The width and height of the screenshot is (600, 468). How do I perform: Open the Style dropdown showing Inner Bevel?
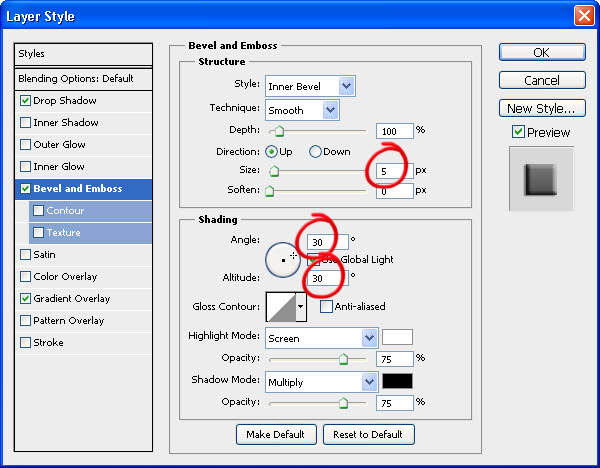(310, 86)
